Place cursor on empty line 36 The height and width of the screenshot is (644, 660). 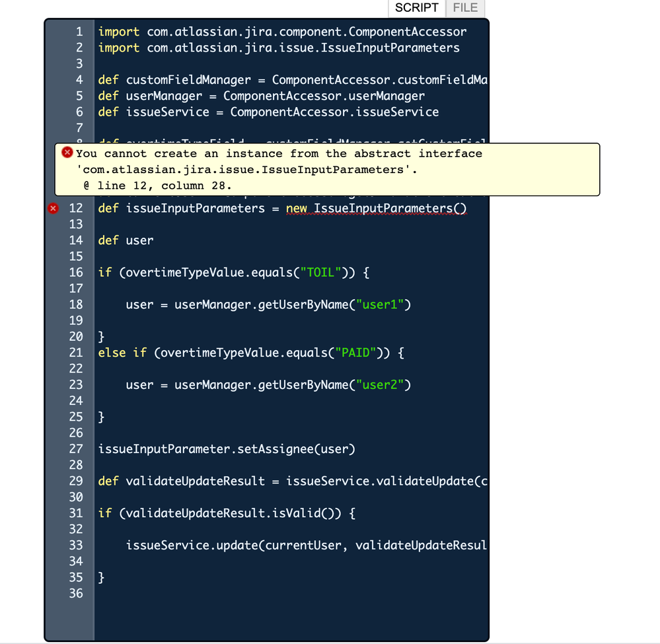point(291,594)
